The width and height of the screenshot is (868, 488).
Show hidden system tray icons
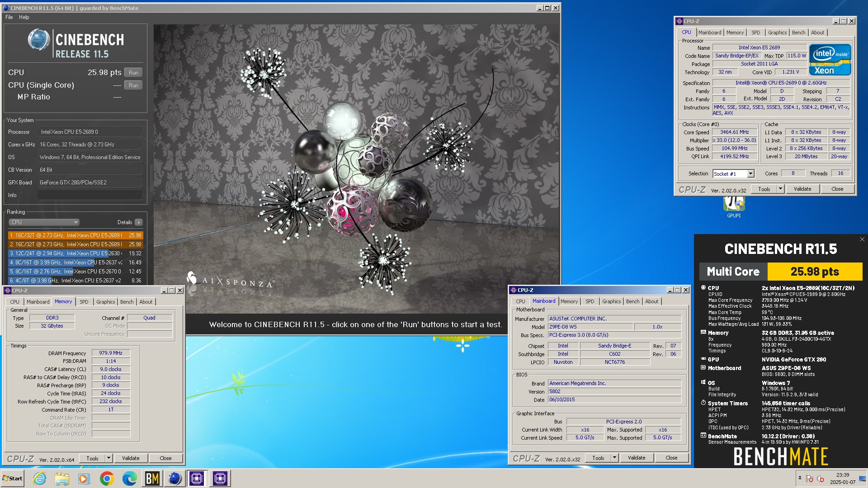(800, 478)
